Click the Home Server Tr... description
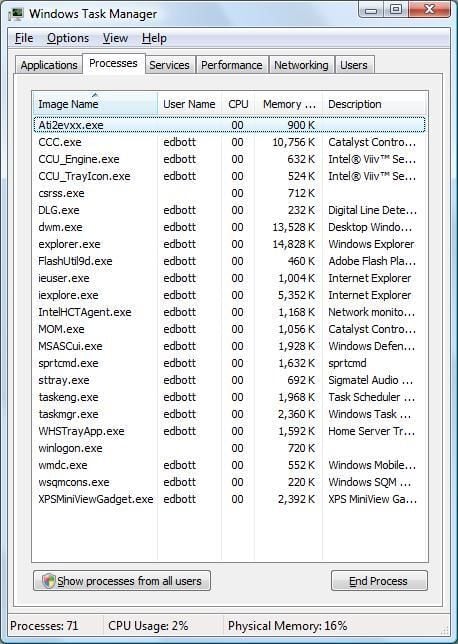 tap(371, 431)
